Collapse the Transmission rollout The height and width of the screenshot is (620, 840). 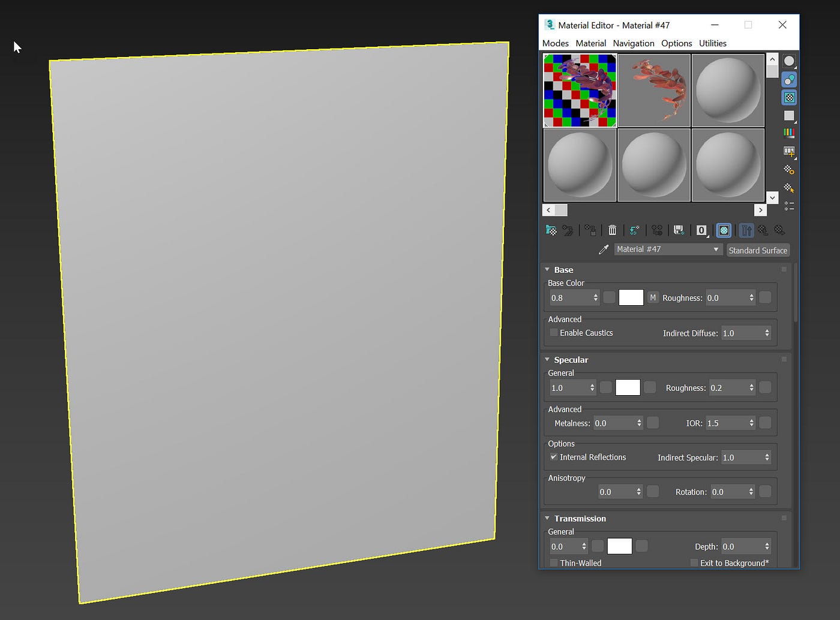pos(547,518)
